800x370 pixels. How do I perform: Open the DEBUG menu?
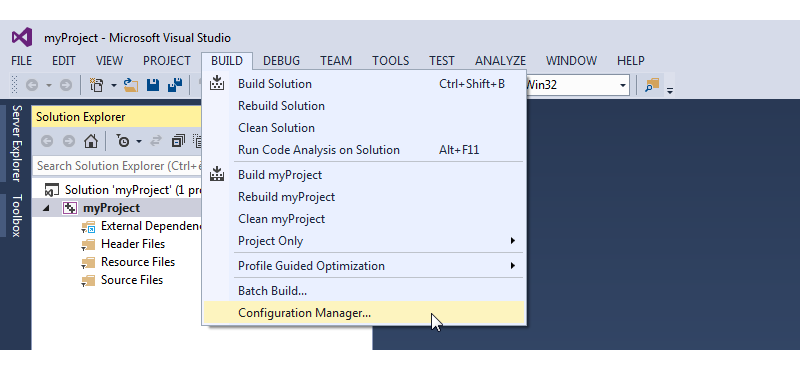tap(281, 61)
